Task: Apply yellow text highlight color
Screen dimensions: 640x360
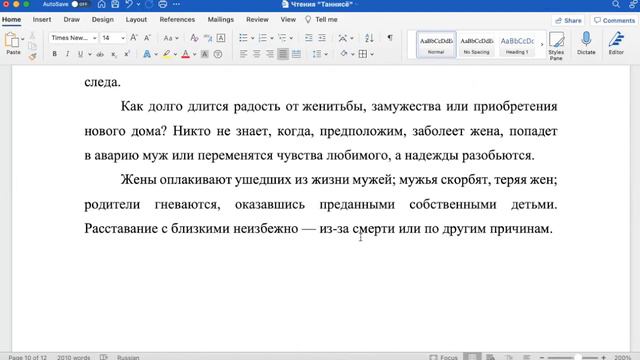Action: pyautogui.click(x=167, y=54)
